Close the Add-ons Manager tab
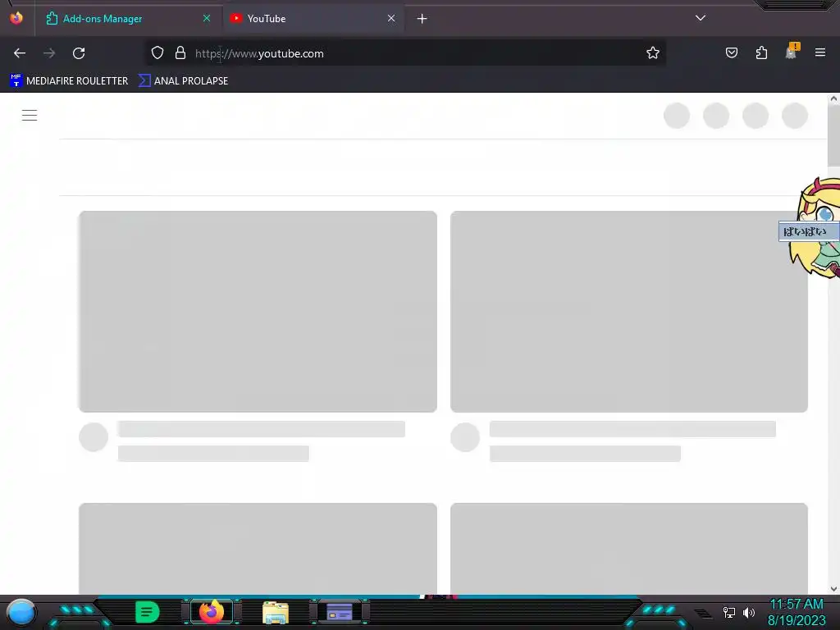This screenshot has height=630, width=840. click(x=207, y=18)
